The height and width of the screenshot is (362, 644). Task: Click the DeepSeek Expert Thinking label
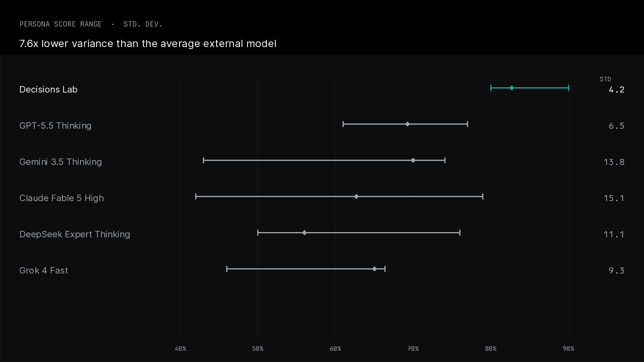pos(75,234)
